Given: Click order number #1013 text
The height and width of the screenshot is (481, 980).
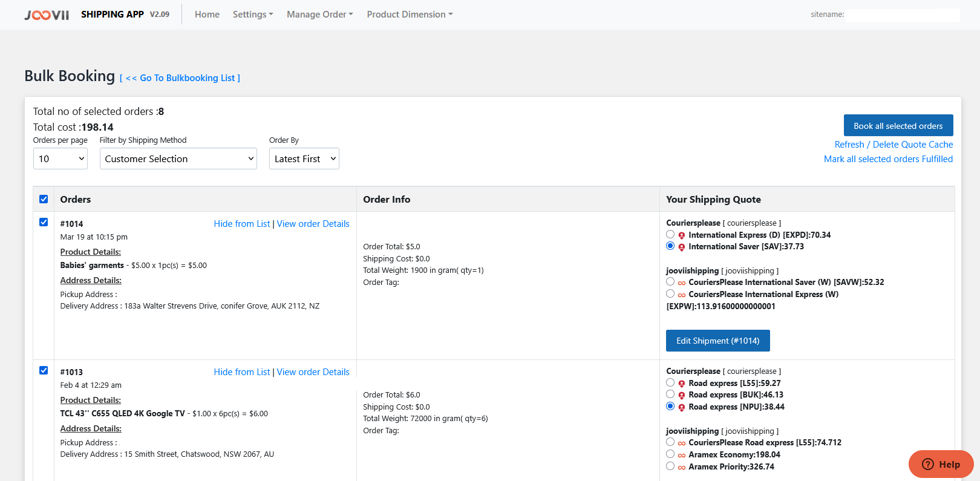Looking at the screenshot, I should click(71, 372).
